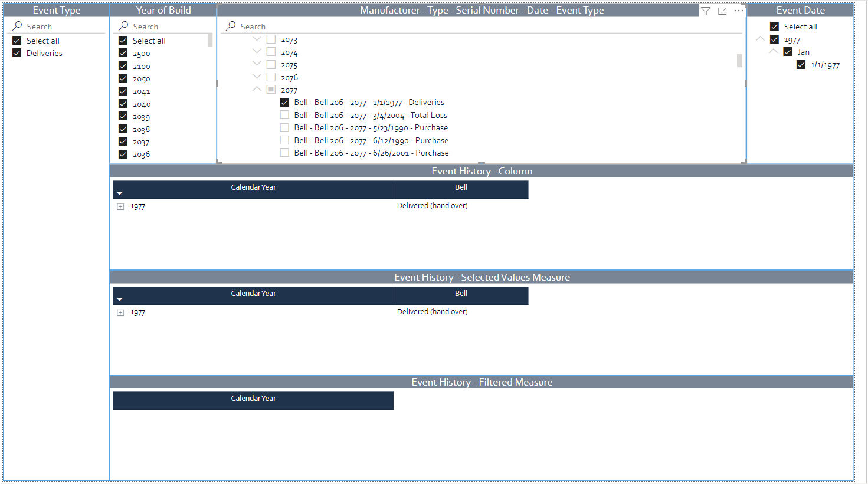Uncheck year of build 2041
Viewport: 868px width, 484px height.
pos(123,91)
